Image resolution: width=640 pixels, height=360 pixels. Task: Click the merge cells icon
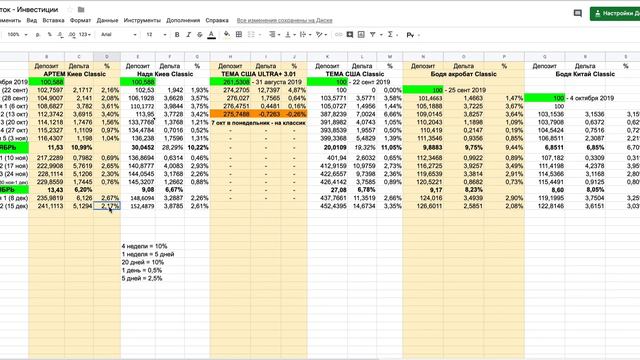point(251,35)
